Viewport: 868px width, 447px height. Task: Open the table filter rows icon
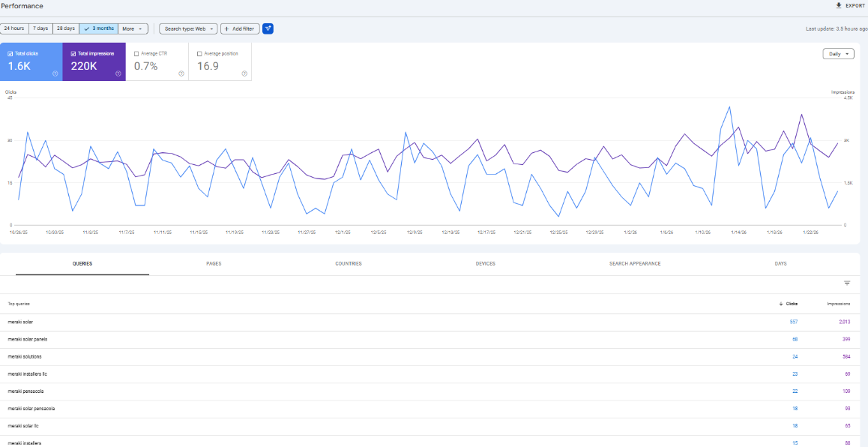tap(847, 283)
